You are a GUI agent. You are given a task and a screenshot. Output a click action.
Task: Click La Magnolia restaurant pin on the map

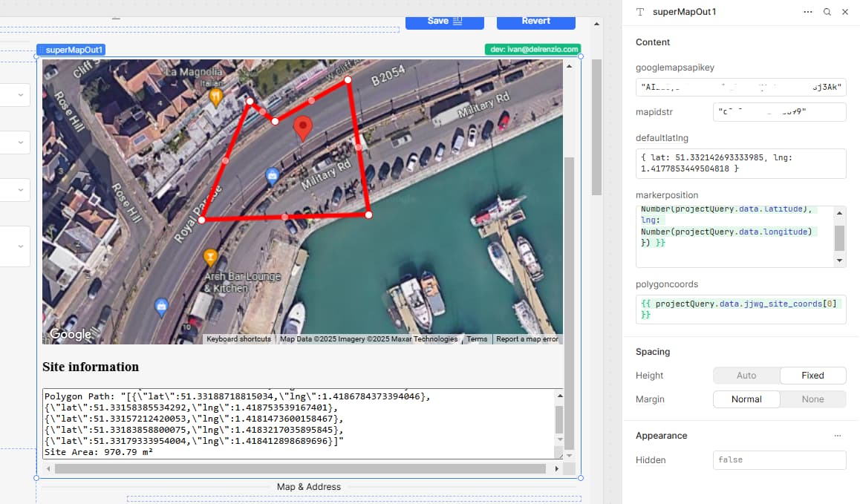click(x=216, y=98)
